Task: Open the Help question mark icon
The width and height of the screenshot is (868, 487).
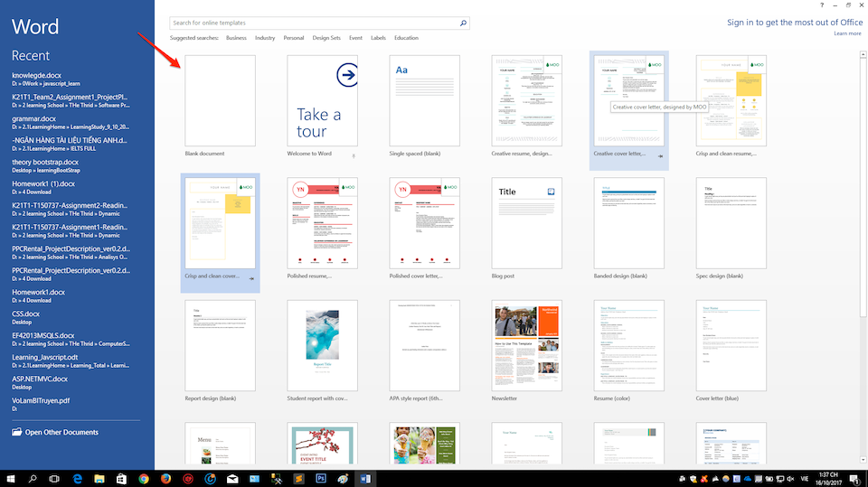Action: click(x=822, y=5)
